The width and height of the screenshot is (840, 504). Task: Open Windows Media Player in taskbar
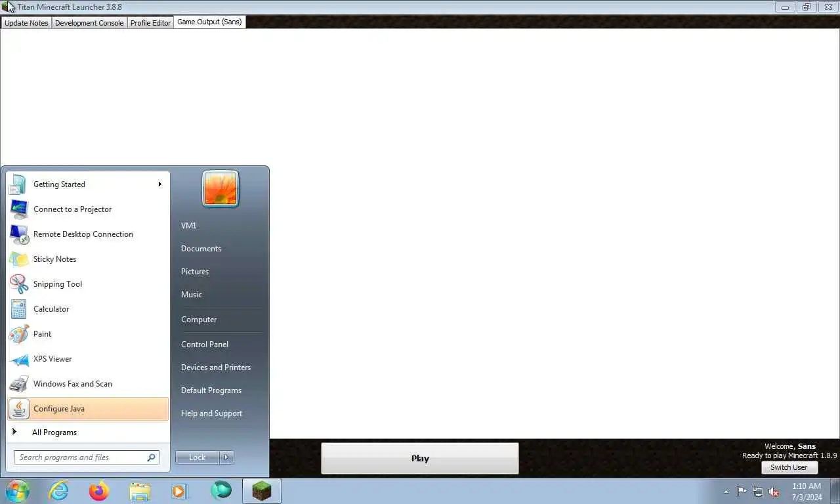click(x=180, y=491)
